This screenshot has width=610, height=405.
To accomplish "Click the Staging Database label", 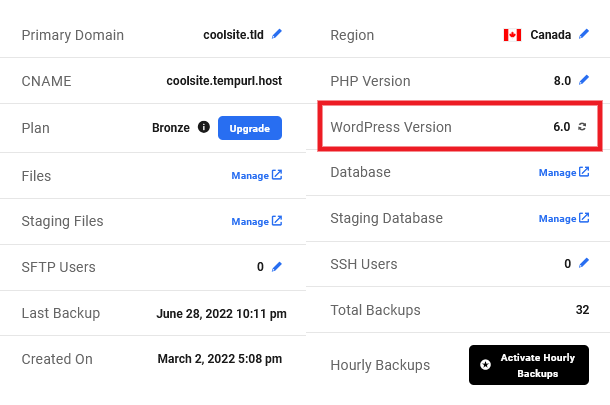I will (x=386, y=218).
